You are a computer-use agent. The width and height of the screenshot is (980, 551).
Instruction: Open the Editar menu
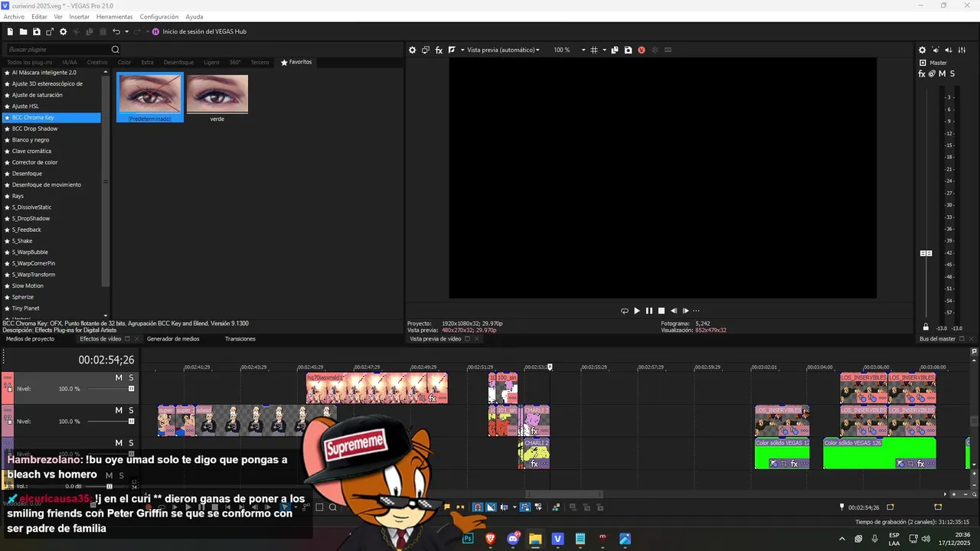tap(39, 16)
